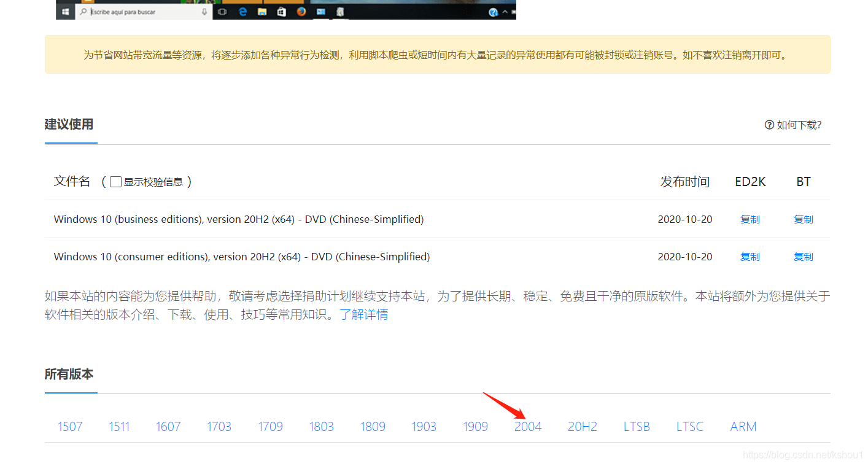The image size is (868, 466).
Task: Select the 1703 version tab
Action: coord(219,427)
